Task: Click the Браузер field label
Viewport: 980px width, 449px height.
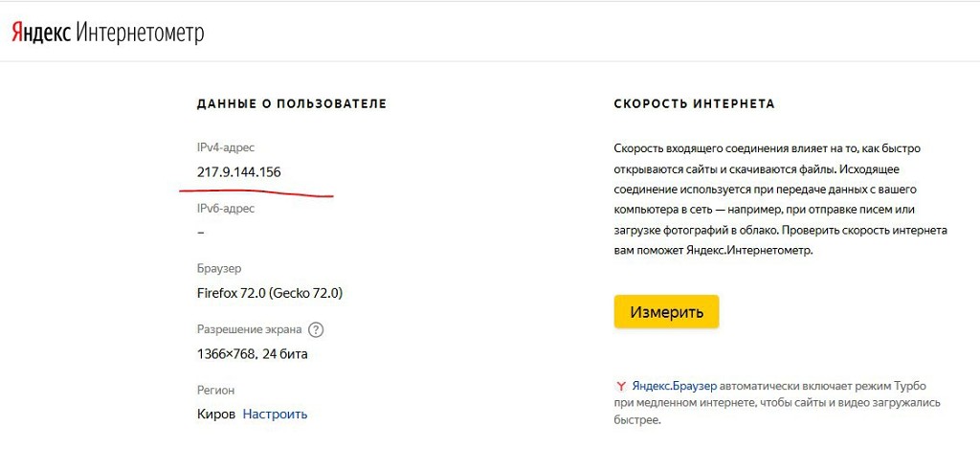Action: (x=221, y=269)
